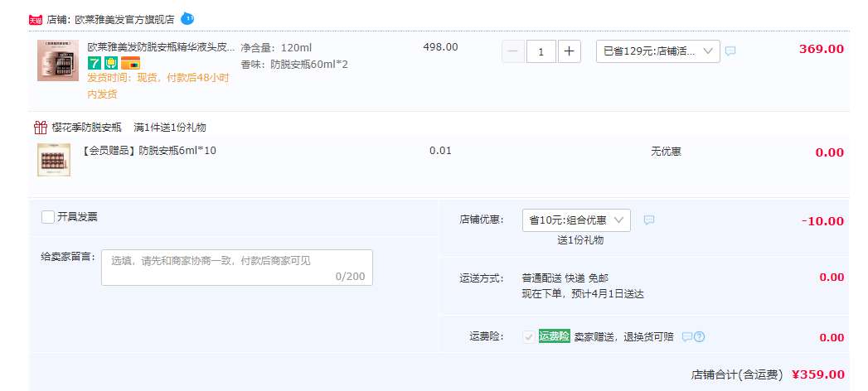Click the orange credit card badge icon

pos(131,63)
